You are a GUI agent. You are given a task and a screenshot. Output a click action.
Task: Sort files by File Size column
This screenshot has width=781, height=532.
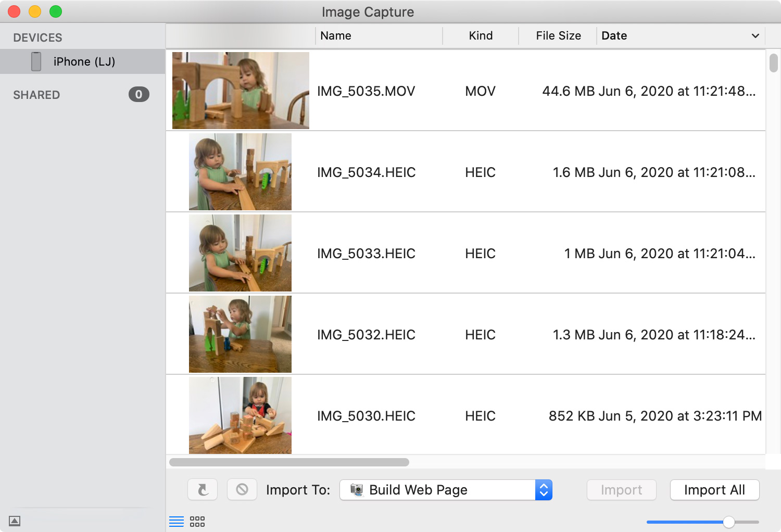point(558,36)
